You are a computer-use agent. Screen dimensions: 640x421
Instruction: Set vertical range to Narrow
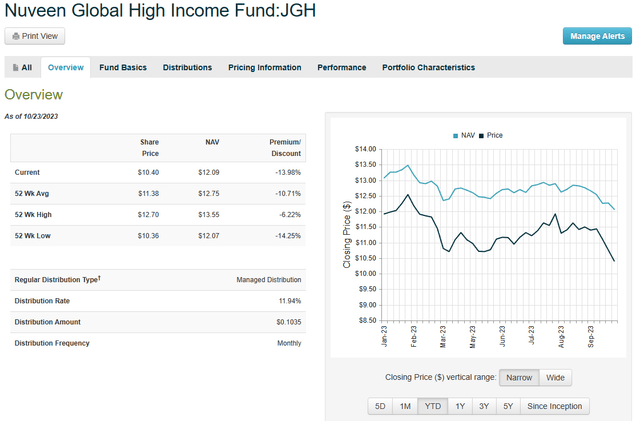click(519, 378)
